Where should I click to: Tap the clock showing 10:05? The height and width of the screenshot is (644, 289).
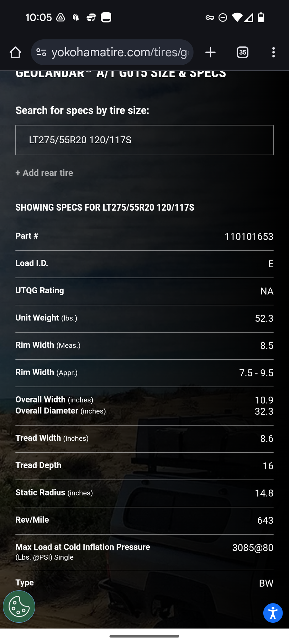(x=39, y=17)
